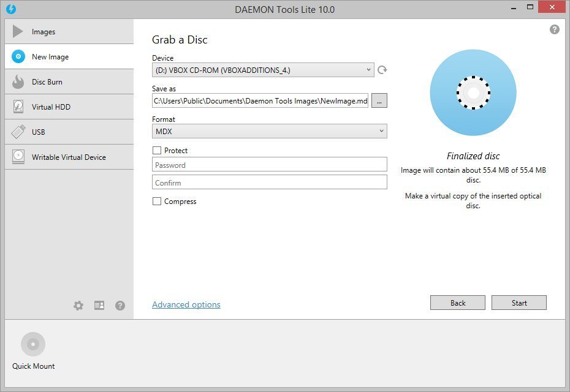Select the New Image section
The width and height of the screenshot is (570, 392).
pyautogui.click(x=51, y=56)
